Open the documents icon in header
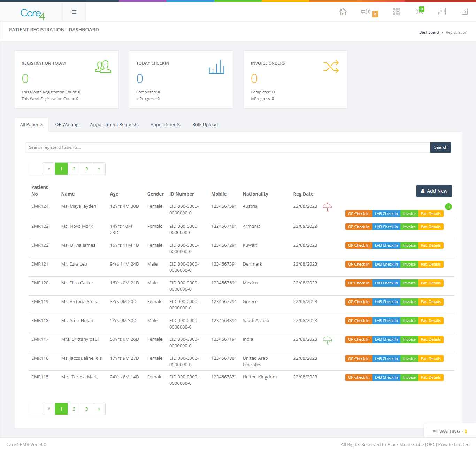 tap(442, 12)
